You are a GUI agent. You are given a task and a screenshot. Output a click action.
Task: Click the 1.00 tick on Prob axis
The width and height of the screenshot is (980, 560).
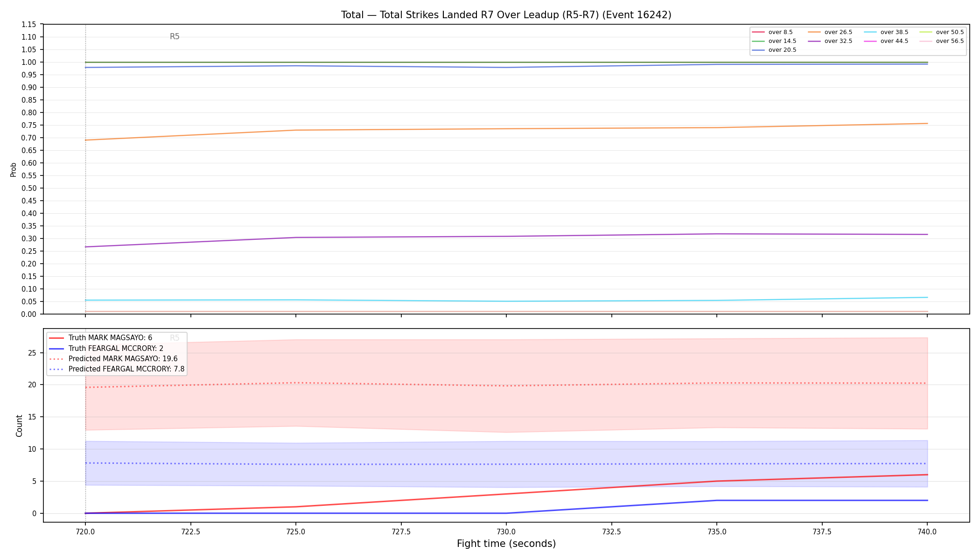tap(29, 62)
